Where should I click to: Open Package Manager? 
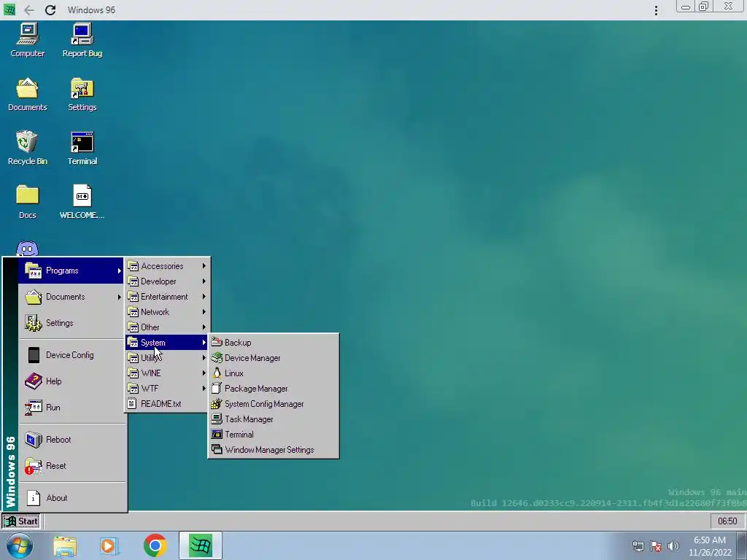pyautogui.click(x=274, y=389)
